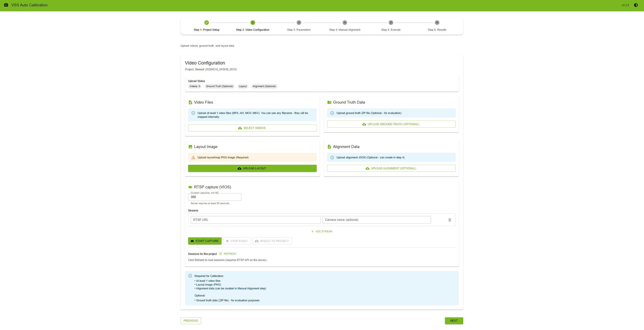The image size is (644, 330).
Task: Click 'Click Refresh to load sessions' message
Action: [227, 260]
